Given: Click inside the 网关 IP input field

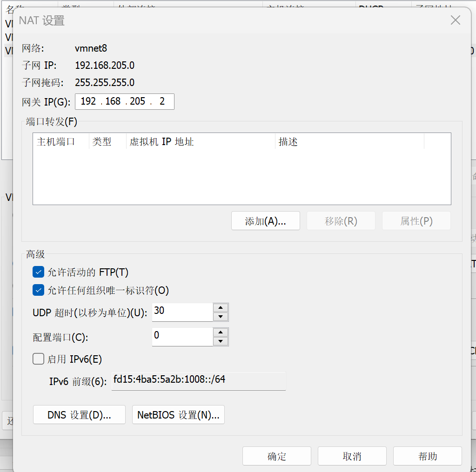Looking at the screenshot, I should [x=124, y=101].
